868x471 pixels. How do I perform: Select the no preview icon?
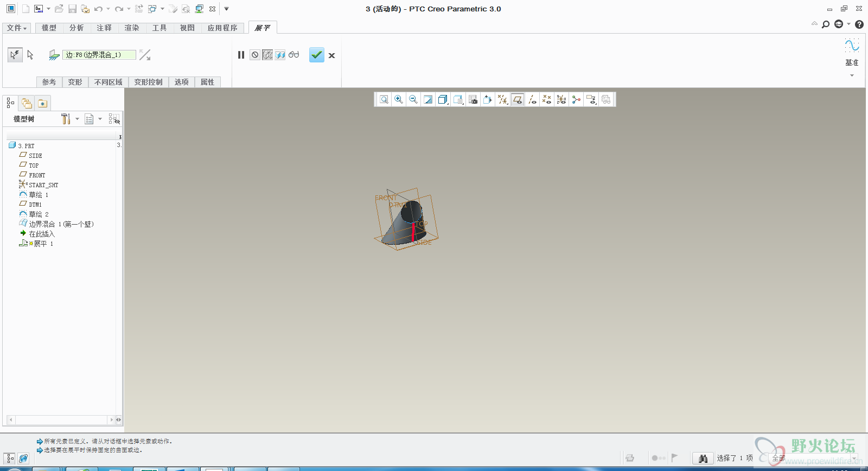pyautogui.click(x=255, y=55)
